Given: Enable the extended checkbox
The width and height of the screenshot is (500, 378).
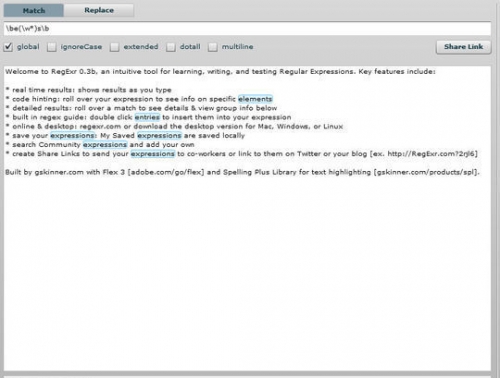Looking at the screenshot, I should [x=114, y=47].
